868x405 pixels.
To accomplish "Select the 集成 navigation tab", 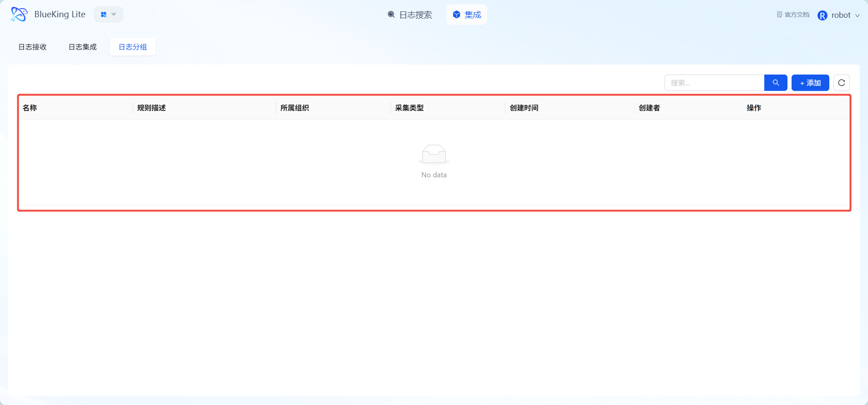I will point(467,15).
